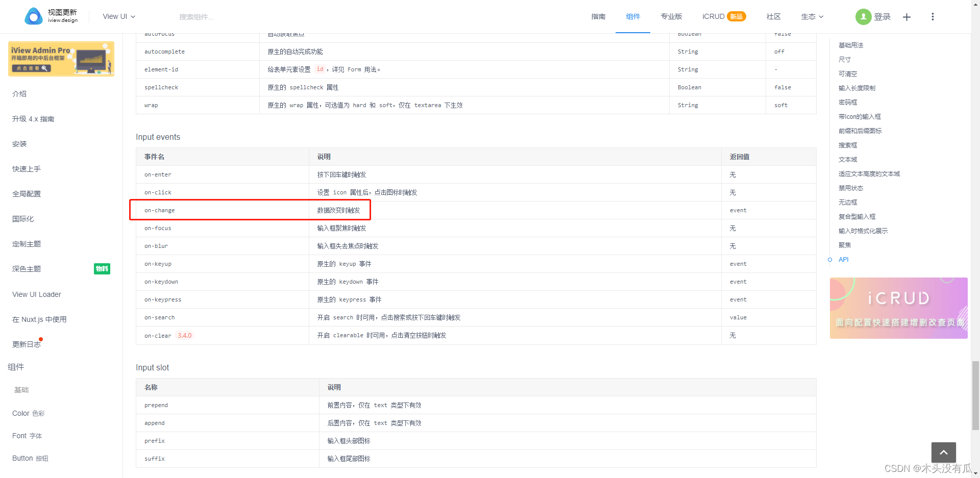Open 更新日志 in the left sidebar
The height and width of the screenshot is (478, 980).
[x=27, y=344]
